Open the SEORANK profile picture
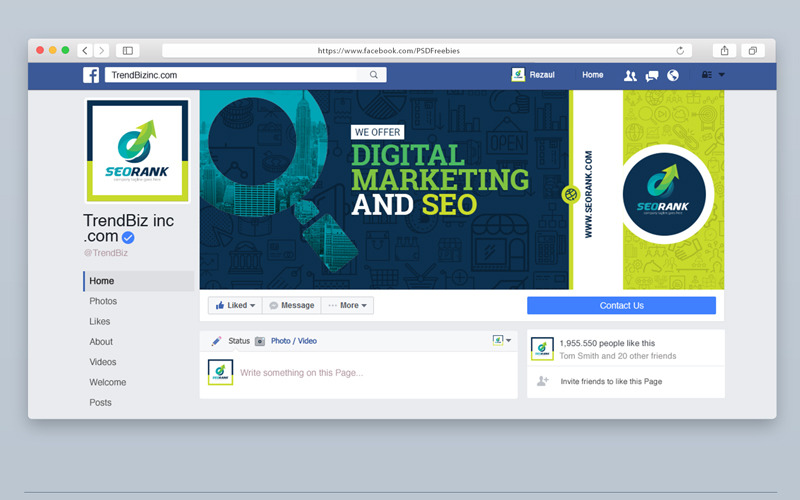800x500 pixels. pos(137,151)
